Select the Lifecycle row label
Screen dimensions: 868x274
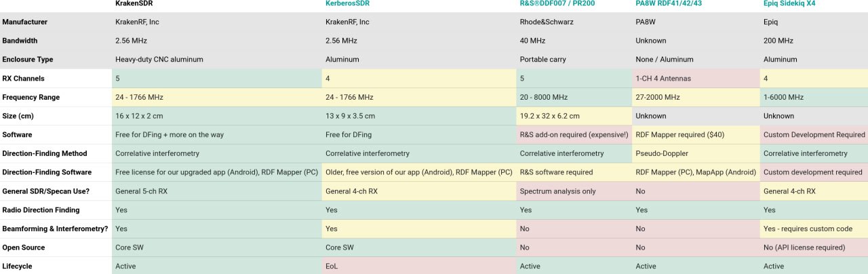[x=18, y=267]
